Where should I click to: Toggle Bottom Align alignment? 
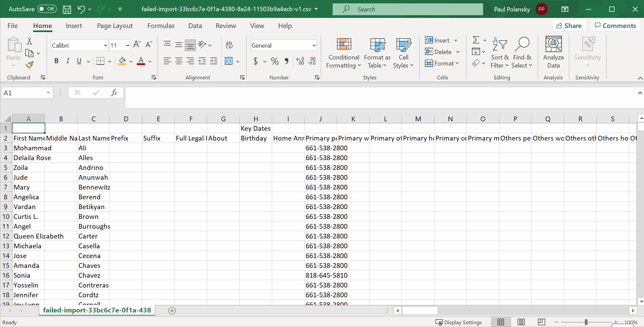pos(190,45)
